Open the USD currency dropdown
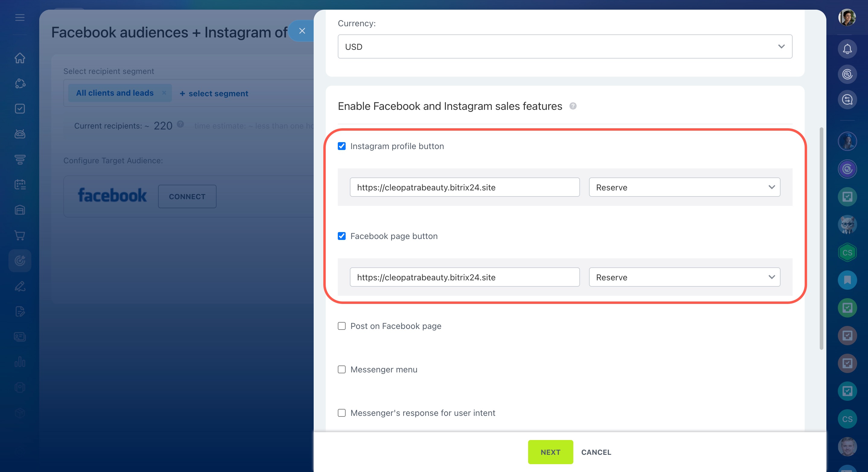This screenshot has height=472, width=868. click(565, 46)
